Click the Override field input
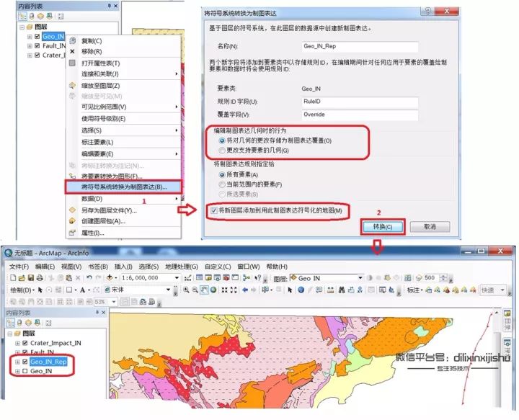Viewport: 519px width, 420px height. 360,115
